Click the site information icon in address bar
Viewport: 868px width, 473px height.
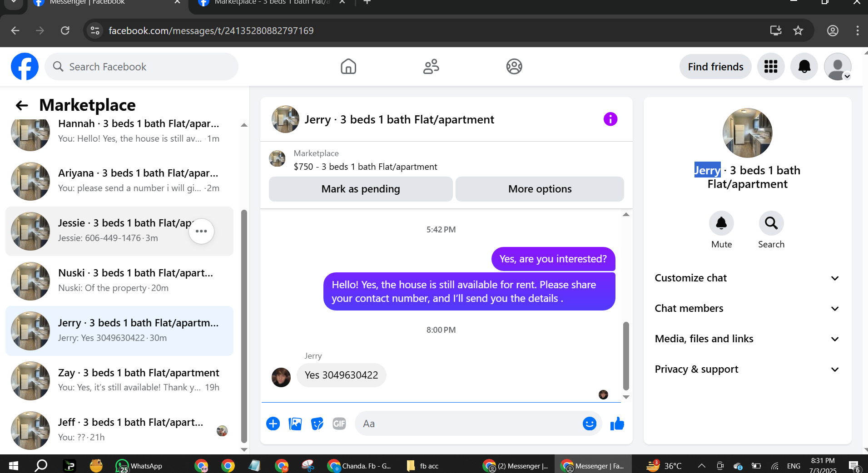pos(95,30)
